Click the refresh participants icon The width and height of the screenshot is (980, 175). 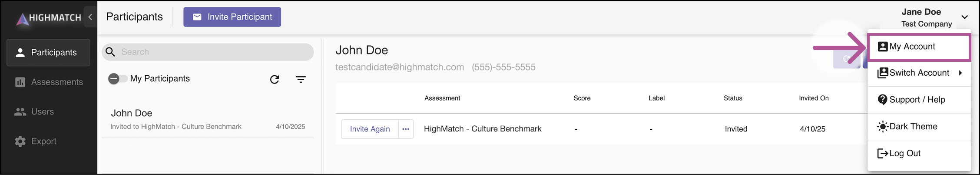click(x=275, y=79)
